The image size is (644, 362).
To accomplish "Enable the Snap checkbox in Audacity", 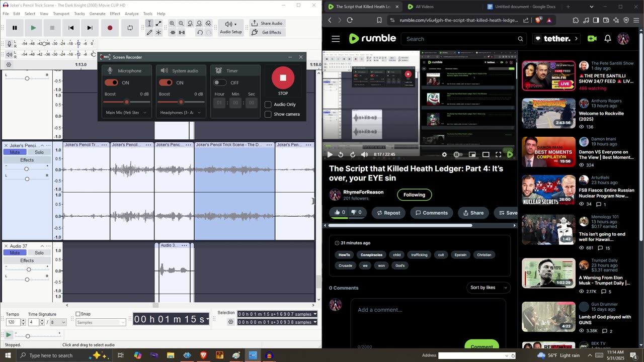I will pos(78,314).
